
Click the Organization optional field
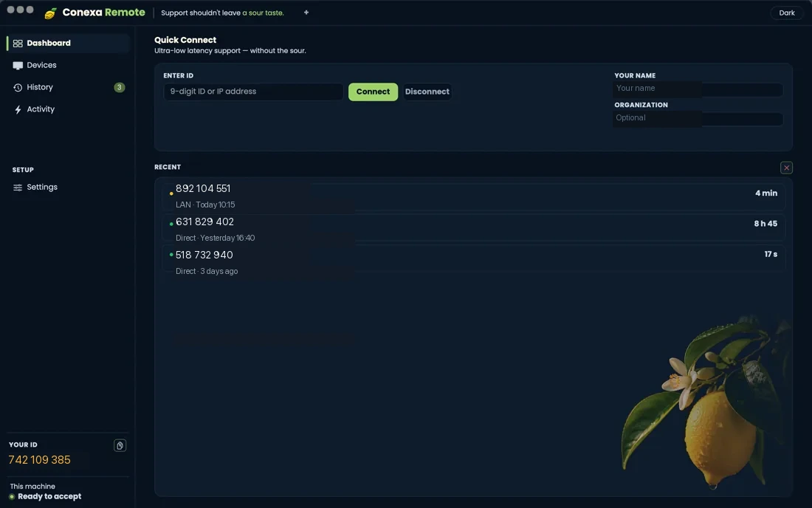point(698,118)
